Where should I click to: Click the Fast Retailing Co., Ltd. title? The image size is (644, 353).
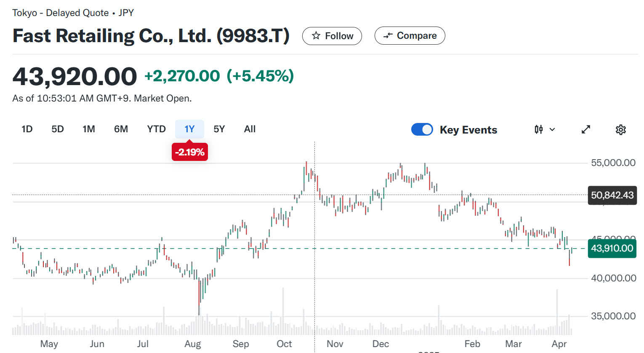point(151,36)
